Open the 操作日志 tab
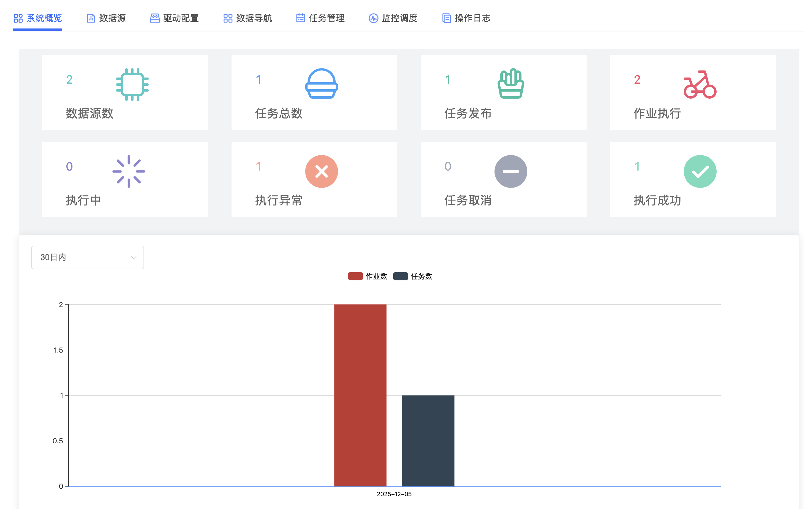The width and height of the screenshot is (812, 512). point(466,18)
